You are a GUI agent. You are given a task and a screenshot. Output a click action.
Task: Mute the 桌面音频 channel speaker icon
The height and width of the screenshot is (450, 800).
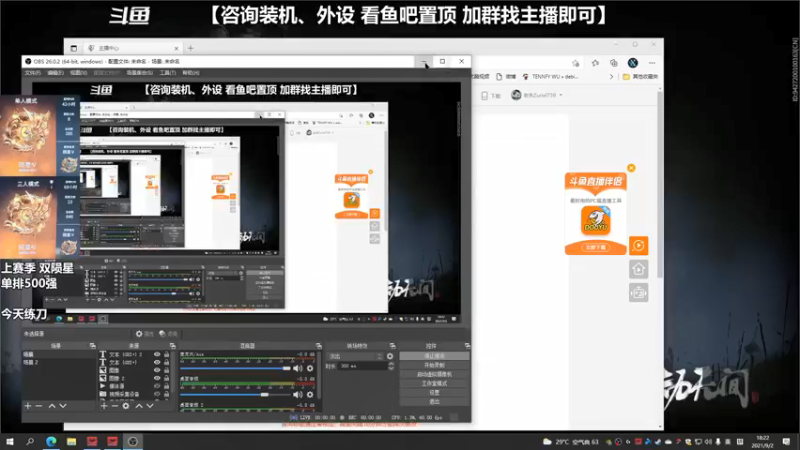click(298, 394)
